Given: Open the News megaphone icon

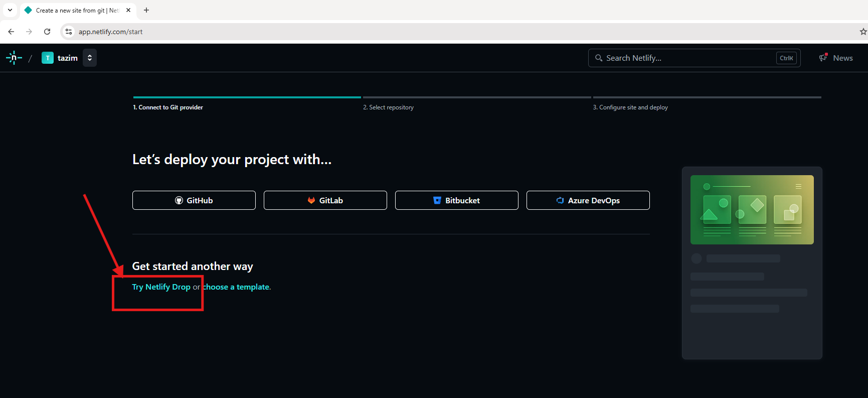Looking at the screenshot, I should (823, 58).
